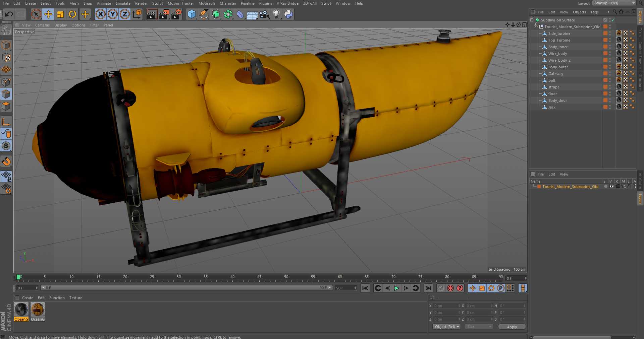Open Edit Render Settings
The width and height of the screenshot is (644, 339).
click(176, 14)
